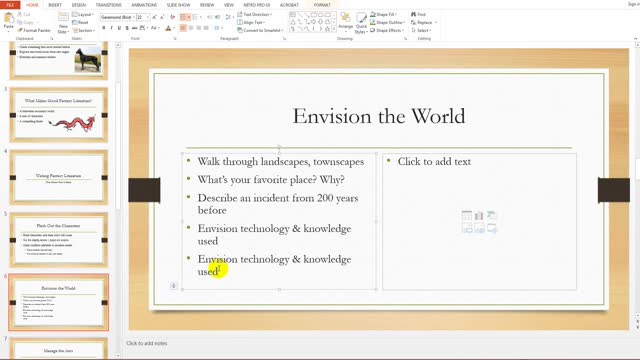Select the dragon slide thumbnail
The width and height of the screenshot is (640, 360).
coord(59,115)
